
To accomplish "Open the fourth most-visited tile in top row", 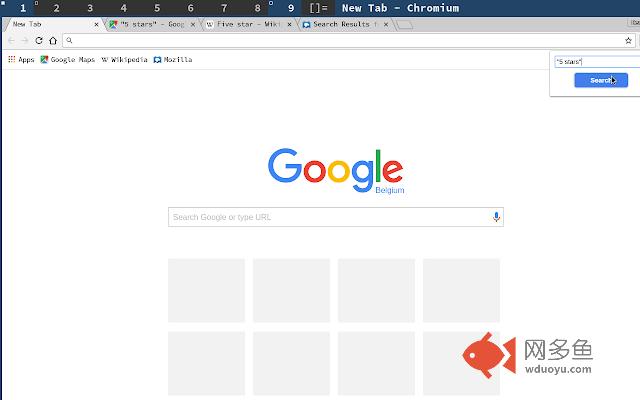I will pyautogui.click(x=461, y=290).
